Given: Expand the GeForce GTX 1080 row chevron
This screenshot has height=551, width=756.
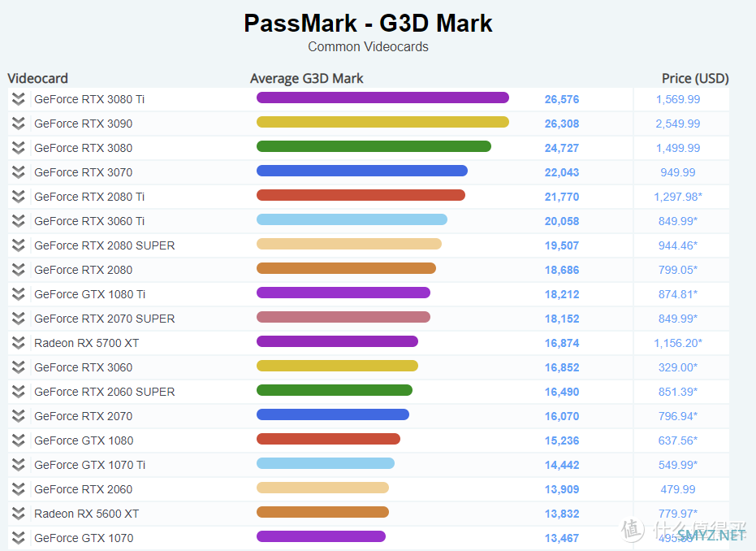Looking at the screenshot, I should pyautogui.click(x=19, y=440).
